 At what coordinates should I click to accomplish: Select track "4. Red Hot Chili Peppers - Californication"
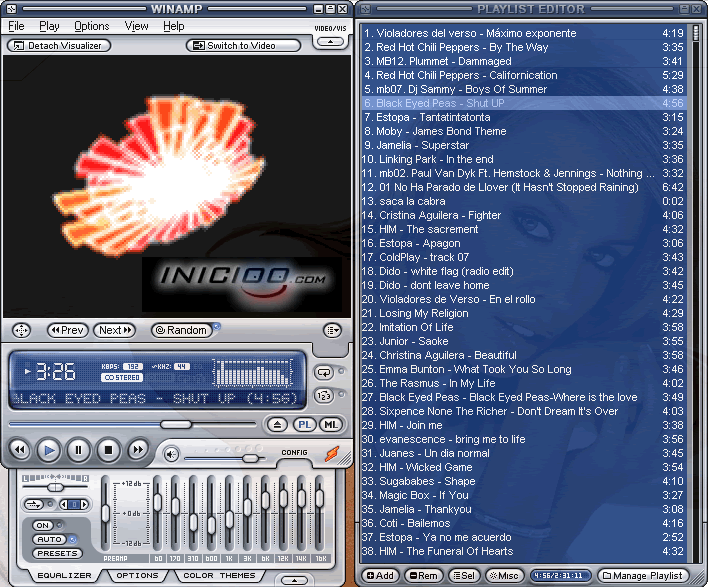pyautogui.click(x=524, y=75)
